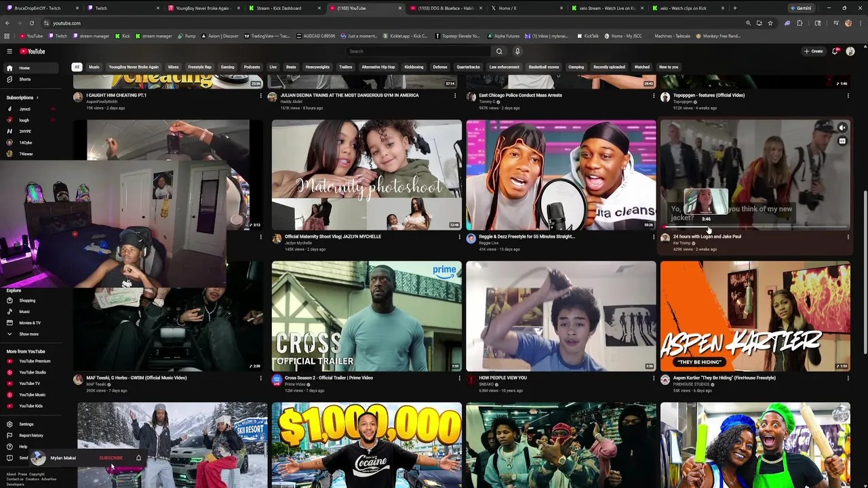Unmute the Kai Trump preview video
The height and width of the screenshot is (488, 868).
click(x=842, y=127)
